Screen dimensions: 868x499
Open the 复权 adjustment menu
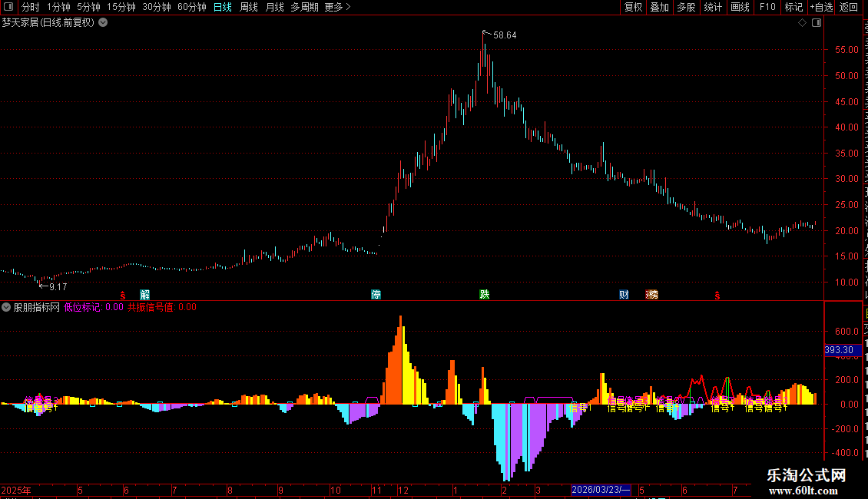[633, 7]
